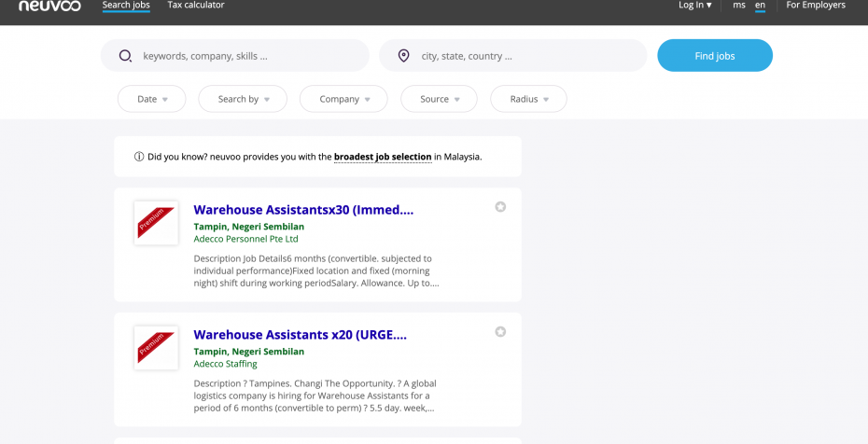Click the info icon beside 'Did you know?'

139,157
